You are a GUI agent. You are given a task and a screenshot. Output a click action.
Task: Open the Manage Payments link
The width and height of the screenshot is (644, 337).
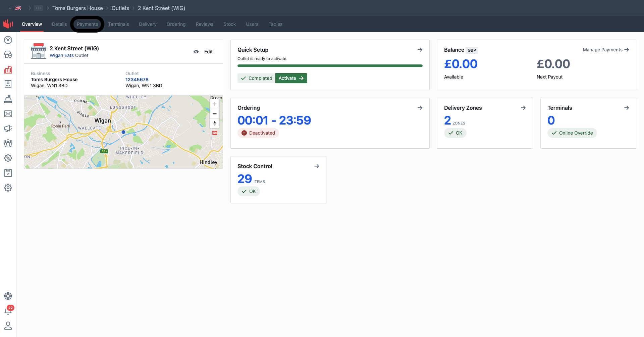click(606, 50)
